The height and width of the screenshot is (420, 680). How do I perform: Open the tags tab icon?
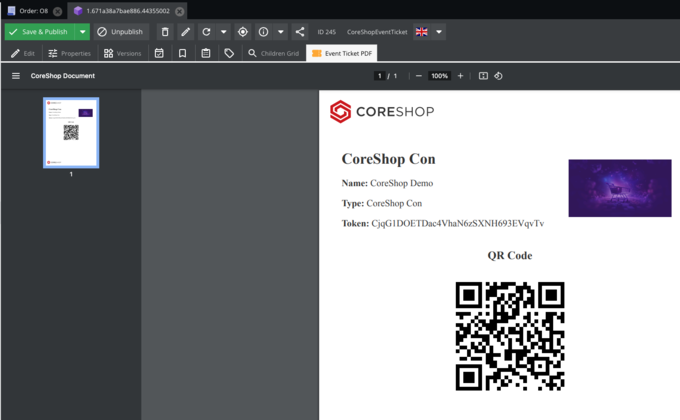(x=229, y=53)
